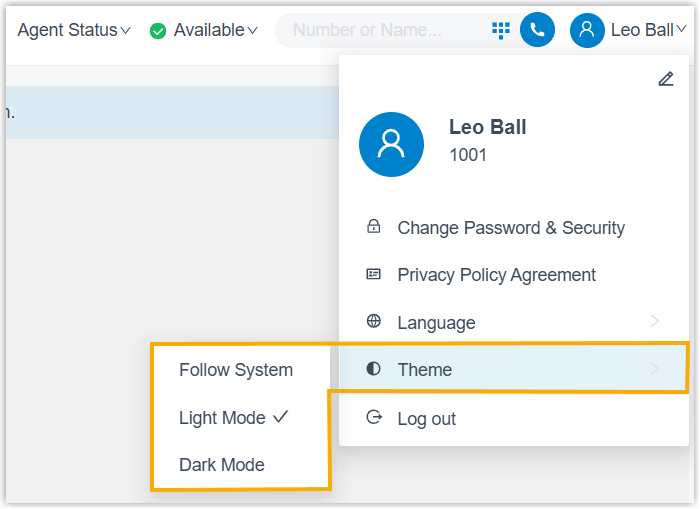Switch to Dark Mode theme
The width and height of the screenshot is (700, 509).
(222, 465)
